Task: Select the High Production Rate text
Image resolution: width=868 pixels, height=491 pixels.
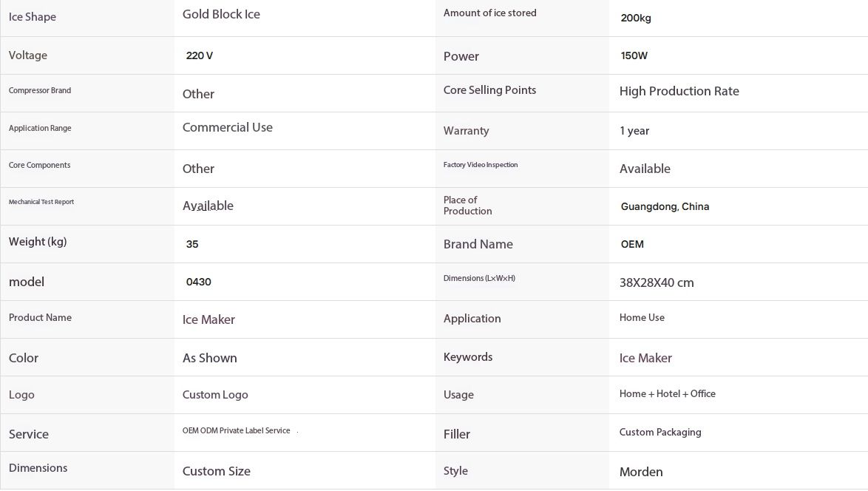Action: (679, 92)
